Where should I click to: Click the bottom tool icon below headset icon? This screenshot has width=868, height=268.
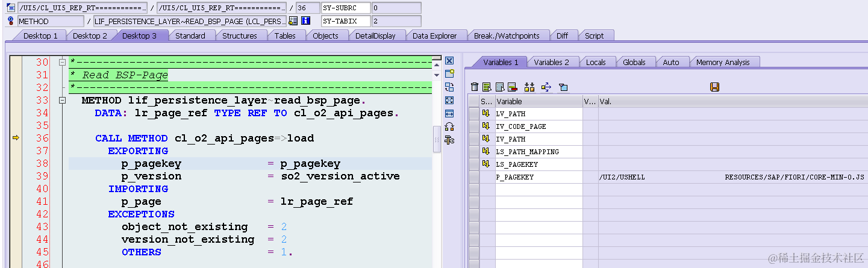pos(449,140)
